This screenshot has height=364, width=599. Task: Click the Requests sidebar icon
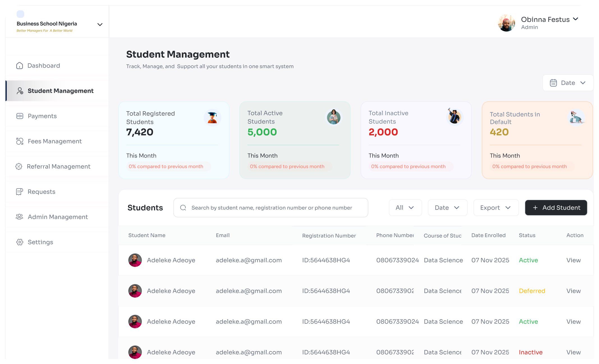(19, 192)
